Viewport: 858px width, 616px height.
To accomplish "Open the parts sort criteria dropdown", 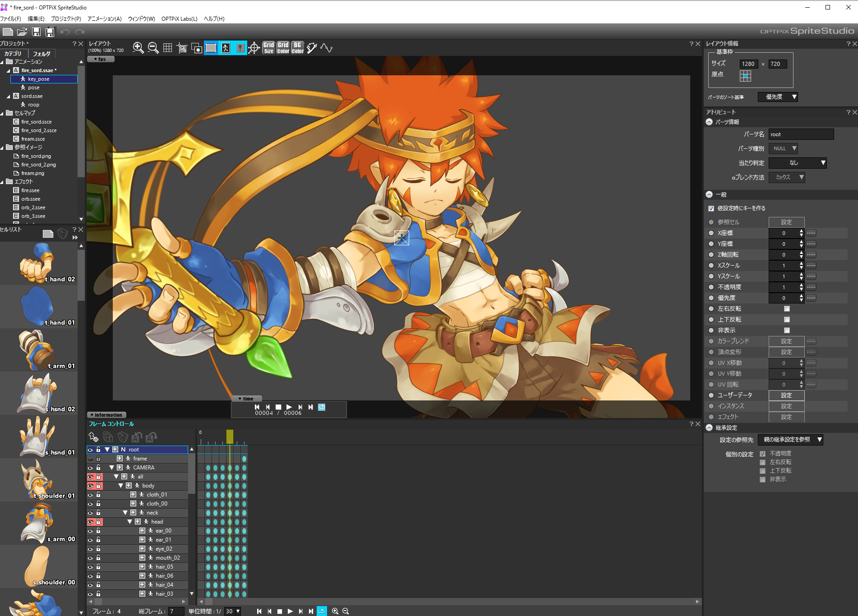I will [x=778, y=97].
